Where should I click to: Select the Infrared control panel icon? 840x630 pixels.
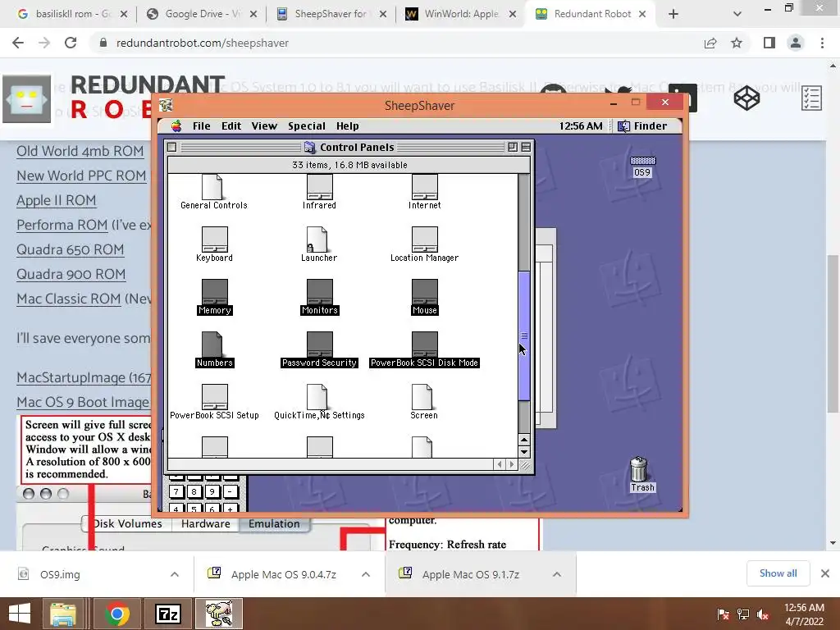[319, 187]
